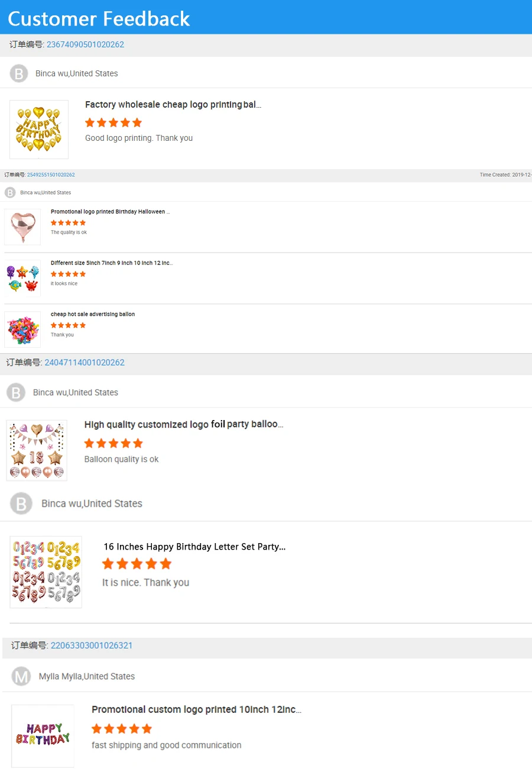Click the 'High quality customized logo foil' title
This screenshot has width=532, height=775.
[183, 424]
